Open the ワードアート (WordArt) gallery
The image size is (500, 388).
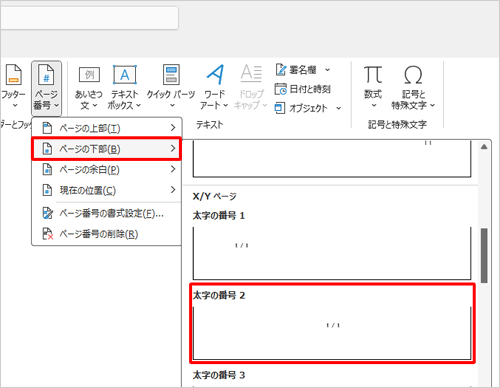coord(215,87)
